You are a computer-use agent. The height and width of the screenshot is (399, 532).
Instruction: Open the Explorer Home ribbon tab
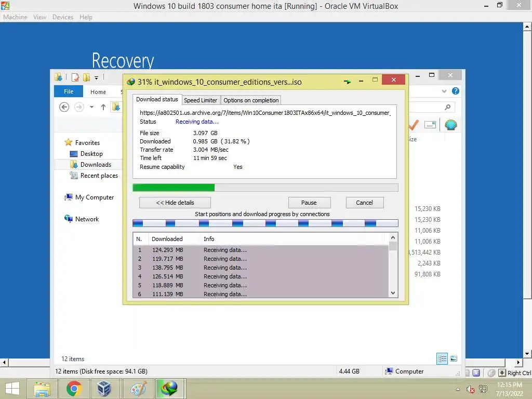98,91
